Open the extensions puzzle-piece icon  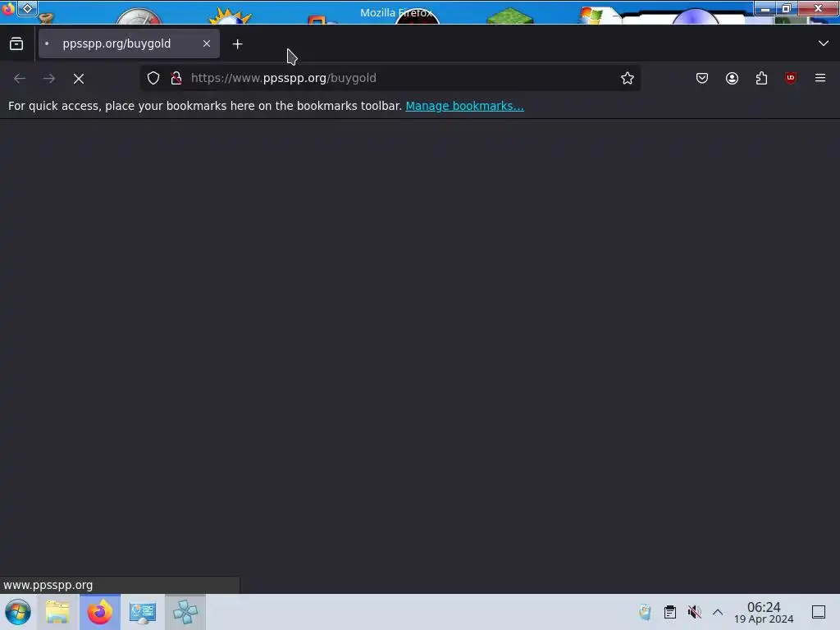tap(761, 78)
